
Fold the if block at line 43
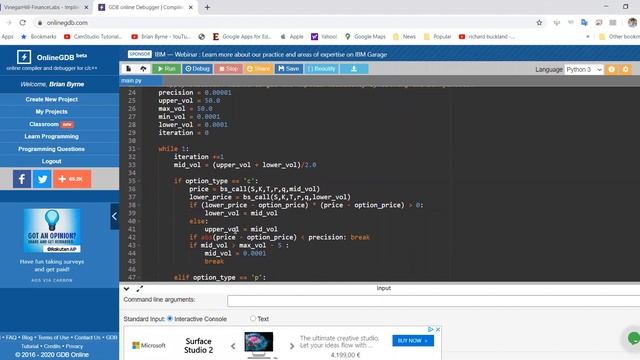pos(139,245)
